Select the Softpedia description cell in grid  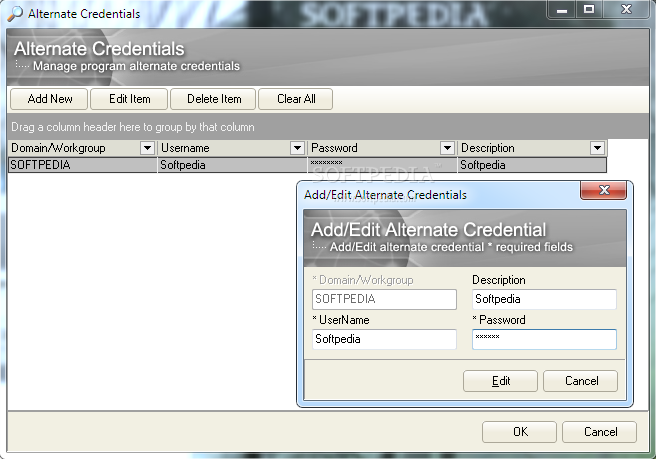[532, 165]
